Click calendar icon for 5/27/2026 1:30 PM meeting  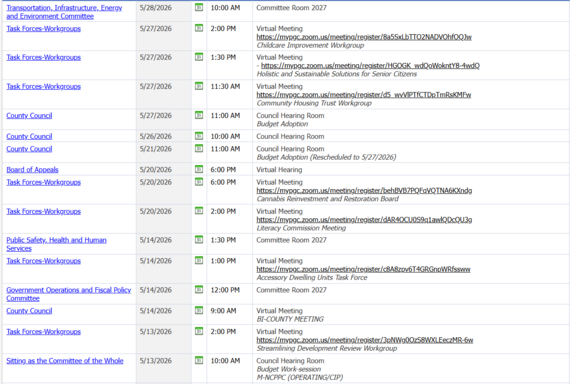pos(199,57)
